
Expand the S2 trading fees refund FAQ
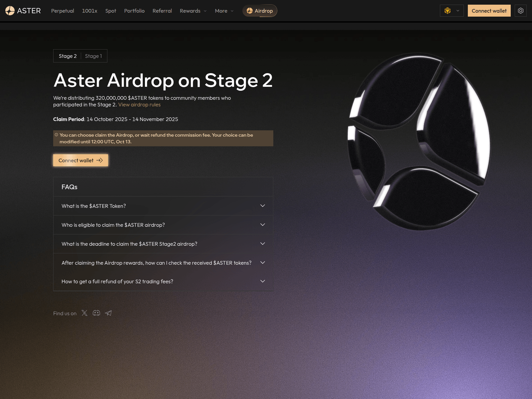[x=163, y=281]
